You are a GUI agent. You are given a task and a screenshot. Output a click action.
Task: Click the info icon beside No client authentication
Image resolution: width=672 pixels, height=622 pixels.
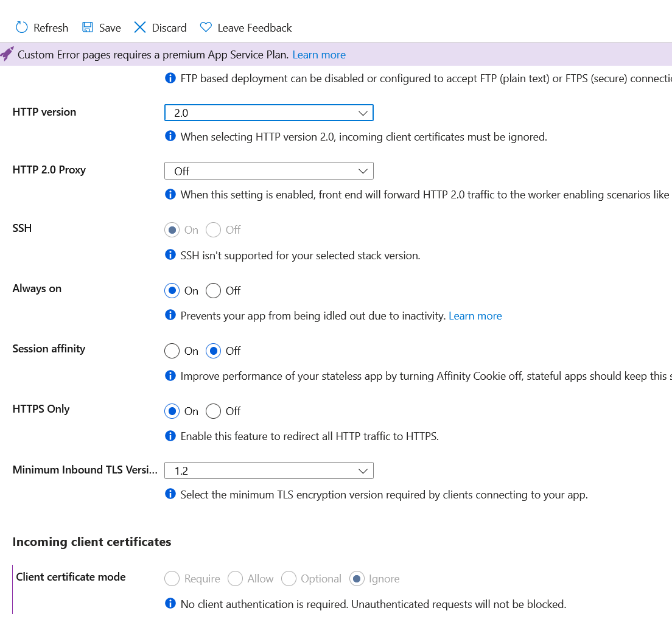(x=170, y=604)
